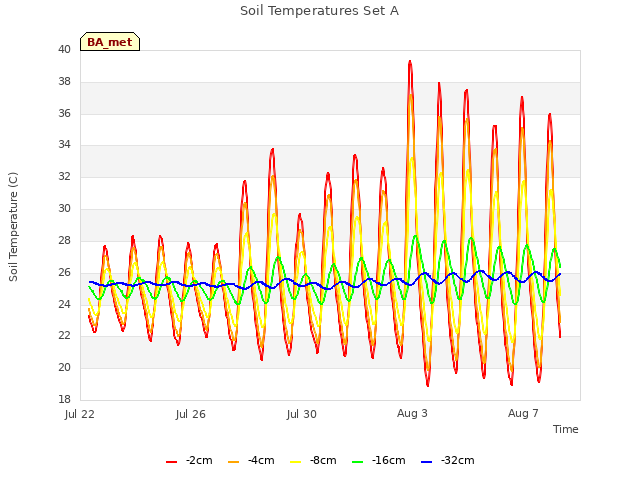Click the 40 value on y-axis
This screenshot has width=640, height=480.
tap(64, 49)
